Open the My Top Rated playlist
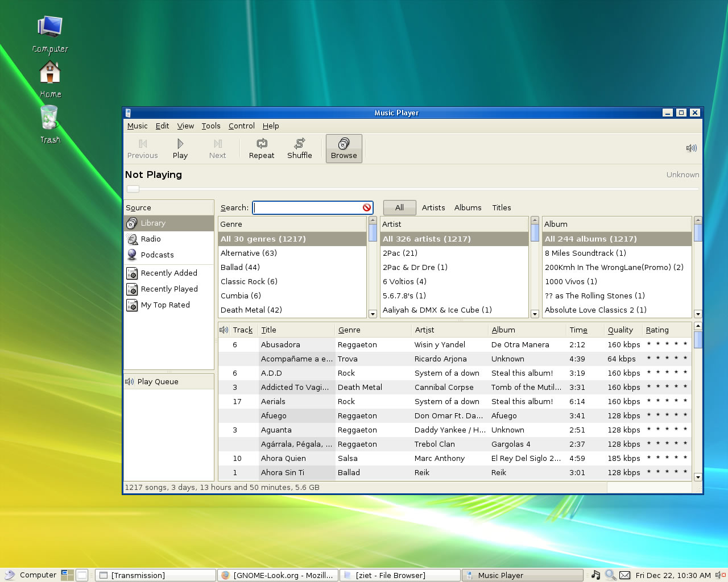728x582 pixels. [169, 305]
